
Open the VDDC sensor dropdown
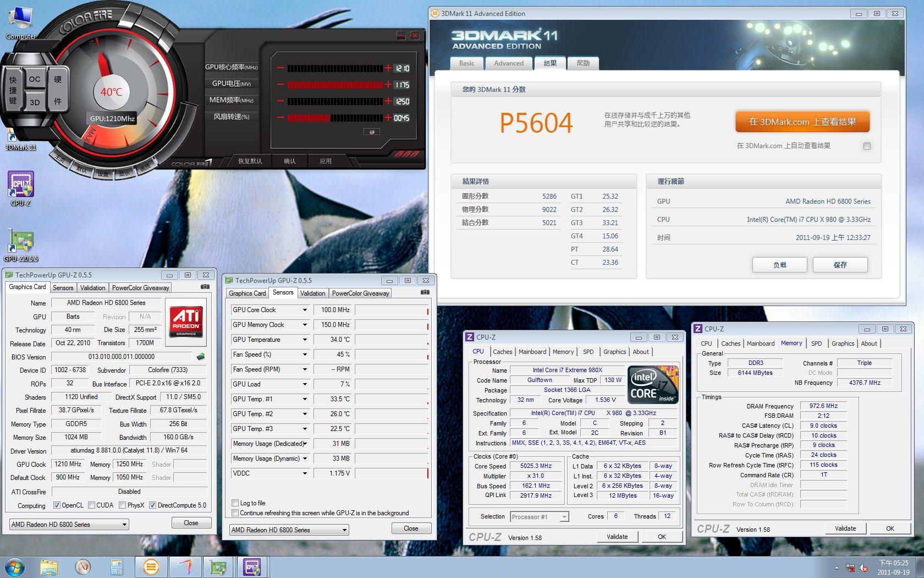pos(305,473)
